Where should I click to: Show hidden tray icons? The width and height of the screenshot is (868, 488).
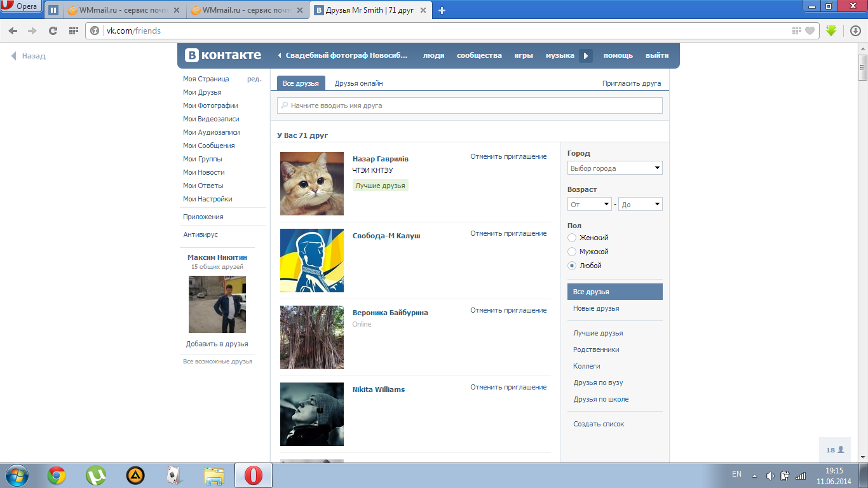(x=754, y=475)
